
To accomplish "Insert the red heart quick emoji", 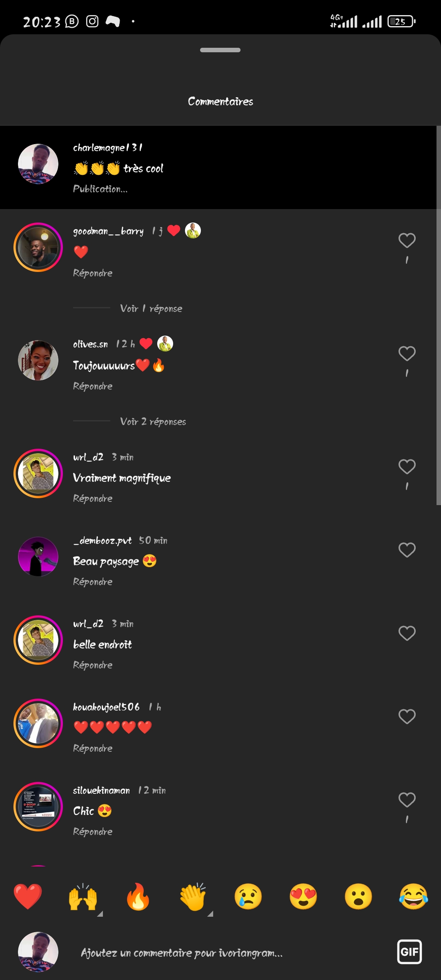I will (x=28, y=897).
